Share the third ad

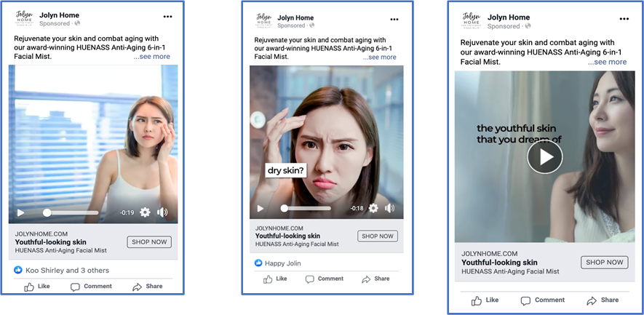(x=603, y=300)
